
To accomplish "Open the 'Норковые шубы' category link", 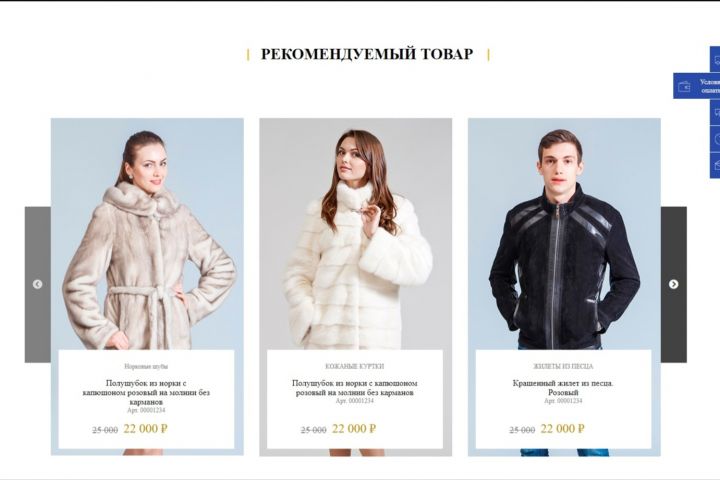I will click(x=146, y=366).
